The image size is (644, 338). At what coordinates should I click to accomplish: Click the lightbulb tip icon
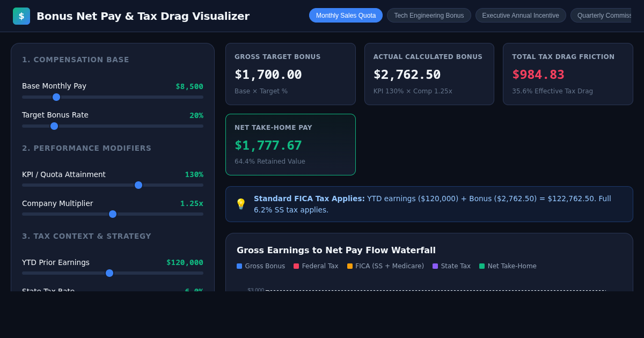pyautogui.click(x=241, y=204)
